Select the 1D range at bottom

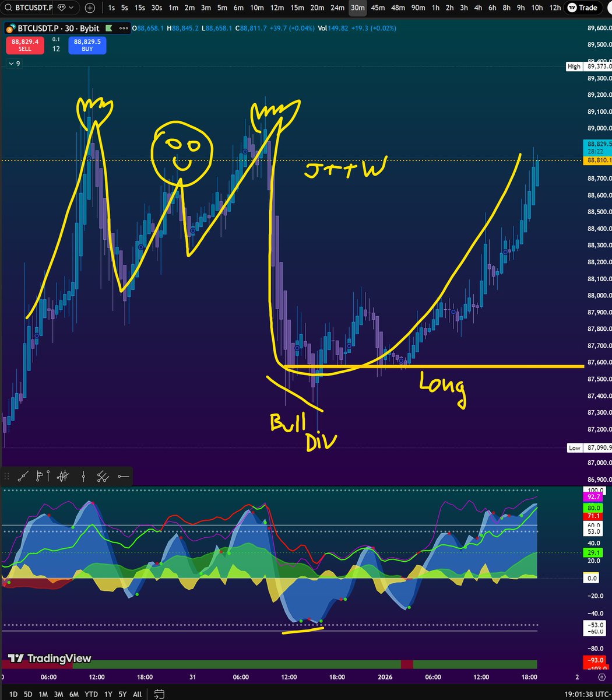pyautogui.click(x=13, y=694)
